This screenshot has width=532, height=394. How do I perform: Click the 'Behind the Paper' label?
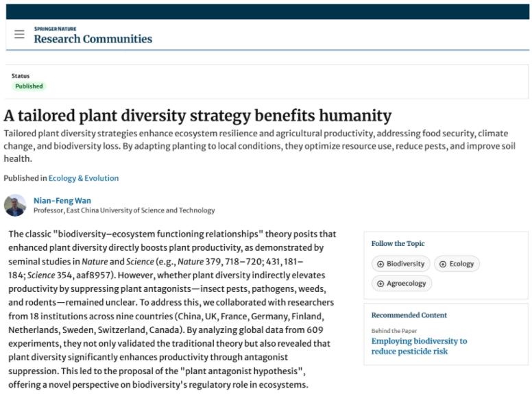pos(396,331)
